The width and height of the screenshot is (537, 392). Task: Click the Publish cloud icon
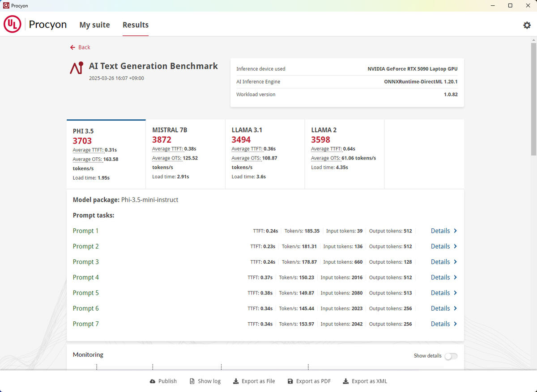point(153,381)
